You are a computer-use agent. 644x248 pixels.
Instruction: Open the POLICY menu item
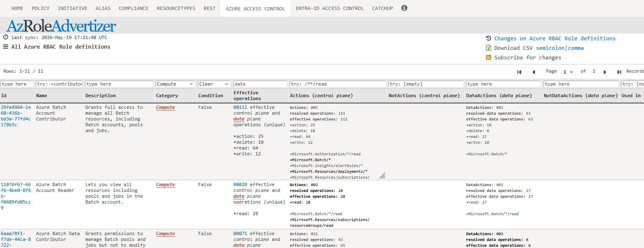[41, 8]
